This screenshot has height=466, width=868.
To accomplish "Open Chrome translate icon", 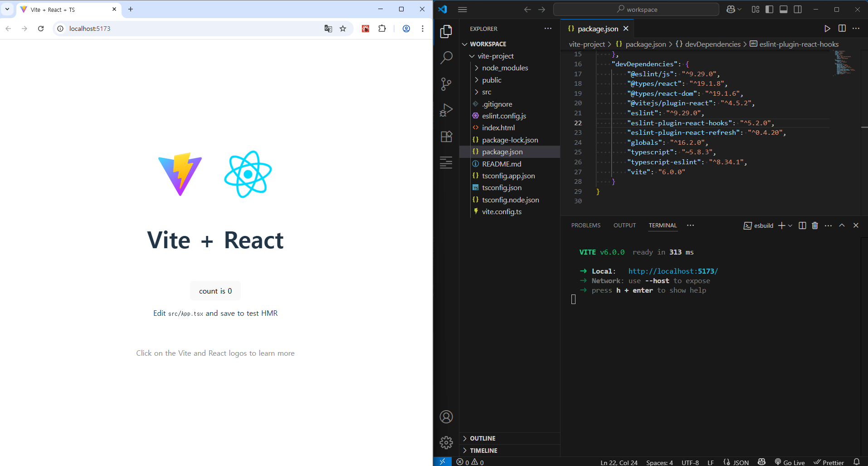I will (x=328, y=29).
